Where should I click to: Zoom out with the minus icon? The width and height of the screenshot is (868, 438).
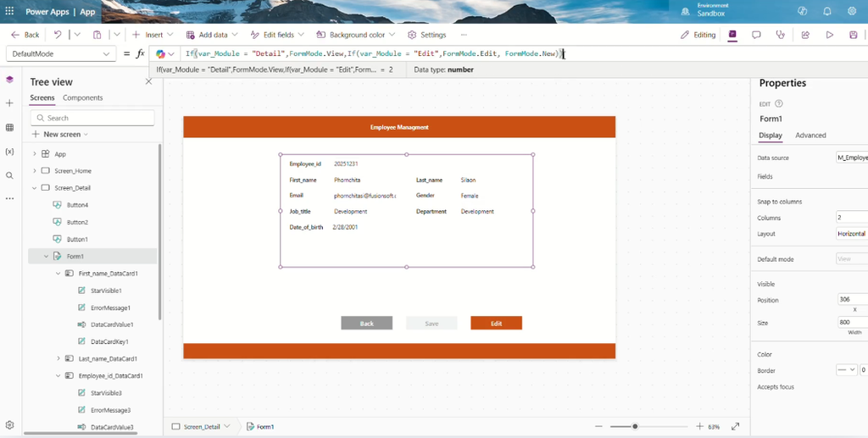tap(598, 426)
